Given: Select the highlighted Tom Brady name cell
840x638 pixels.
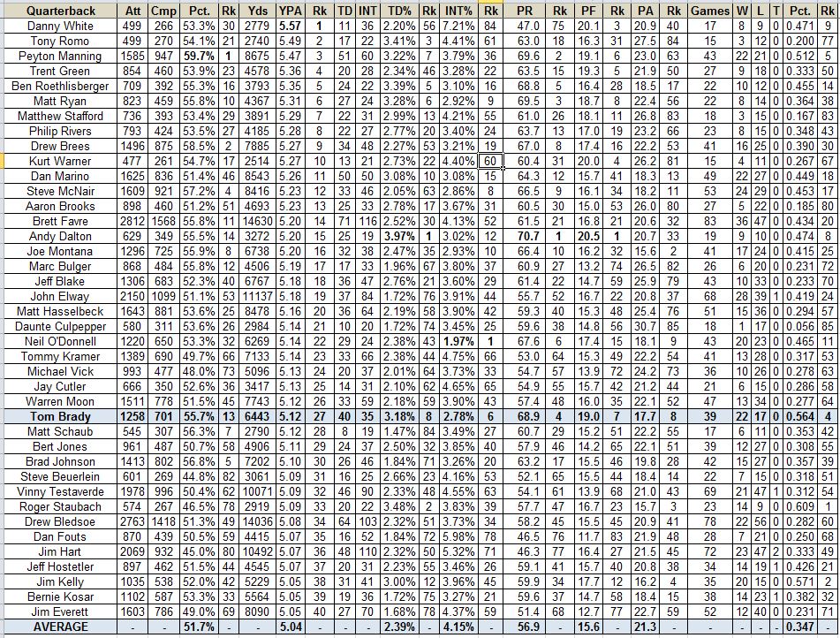Looking at the screenshot, I should (x=59, y=416).
